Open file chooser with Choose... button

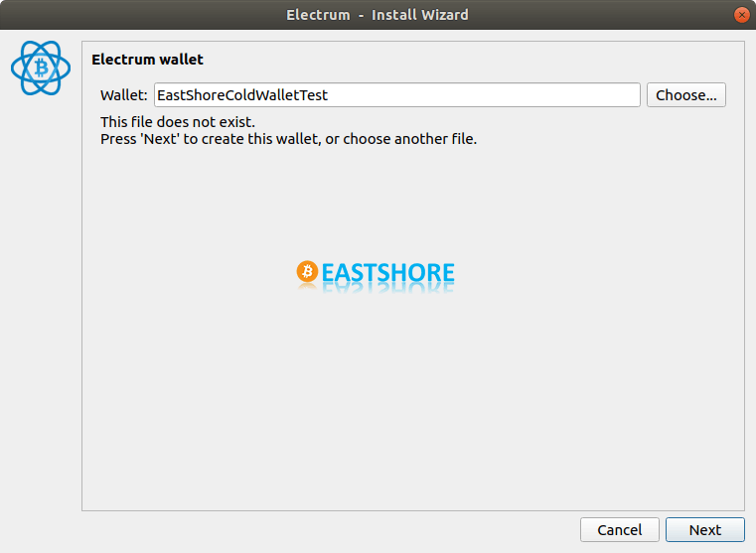pos(685,95)
